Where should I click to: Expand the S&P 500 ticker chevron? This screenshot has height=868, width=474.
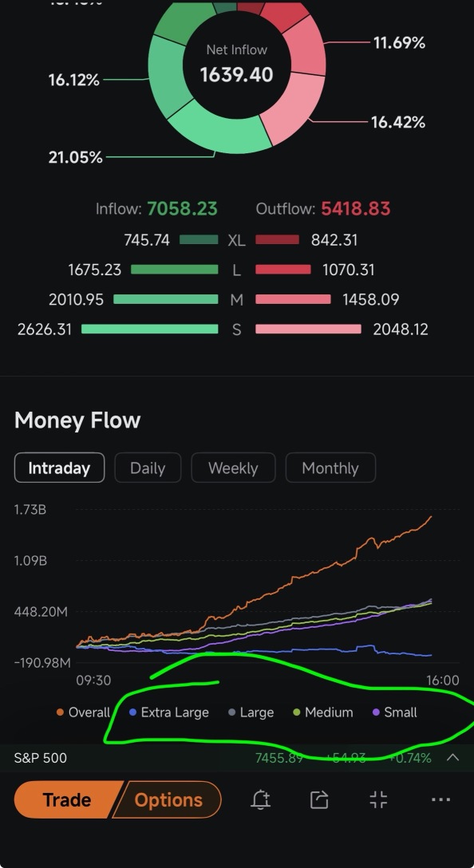(x=453, y=758)
